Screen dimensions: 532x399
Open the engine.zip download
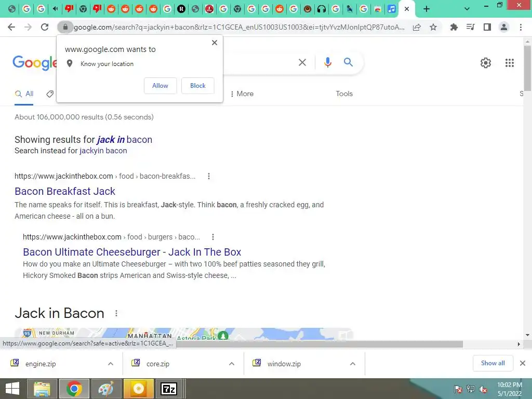(x=41, y=364)
